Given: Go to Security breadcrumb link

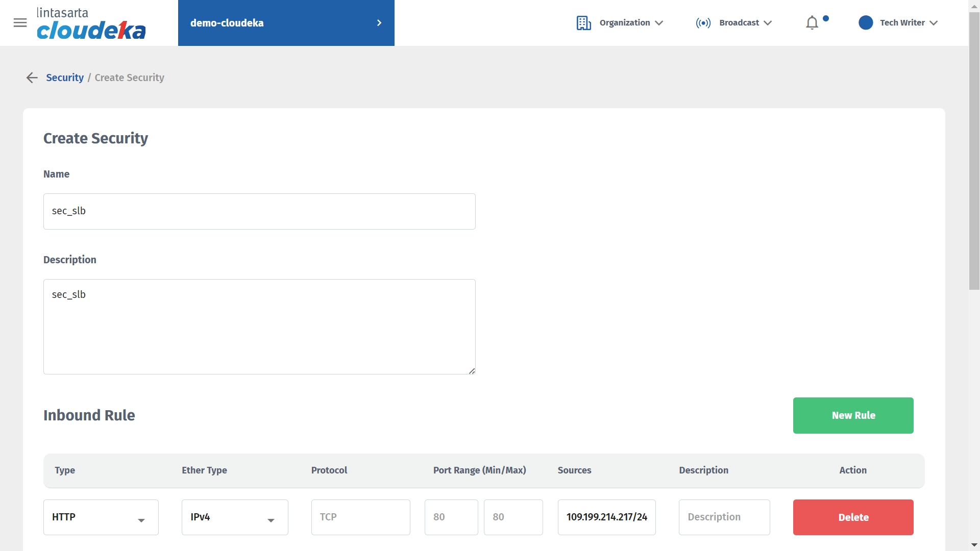Looking at the screenshot, I should (65, 78).
